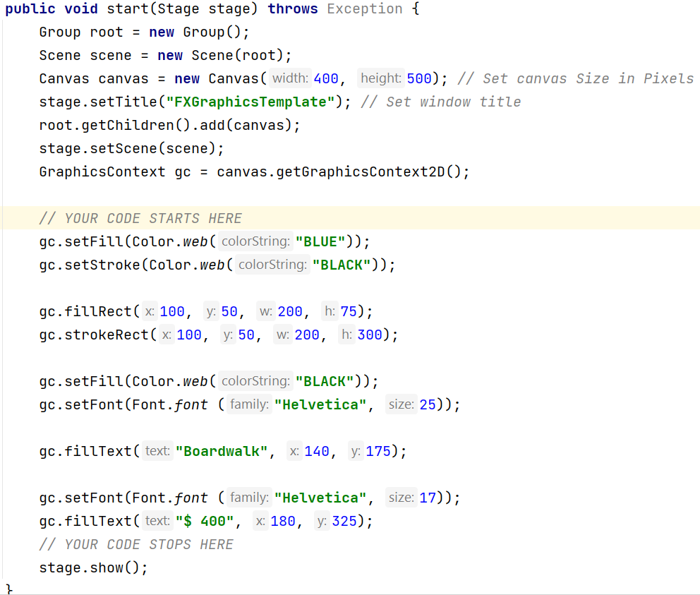
Task: Click the "$ 400" text string
Action: (205, 521)
